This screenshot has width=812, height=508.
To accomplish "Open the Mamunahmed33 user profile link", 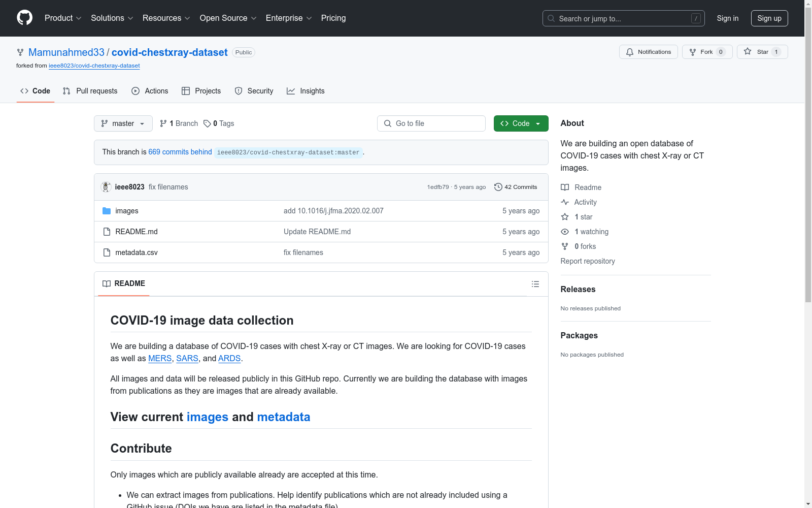I will tap(66, 52).
